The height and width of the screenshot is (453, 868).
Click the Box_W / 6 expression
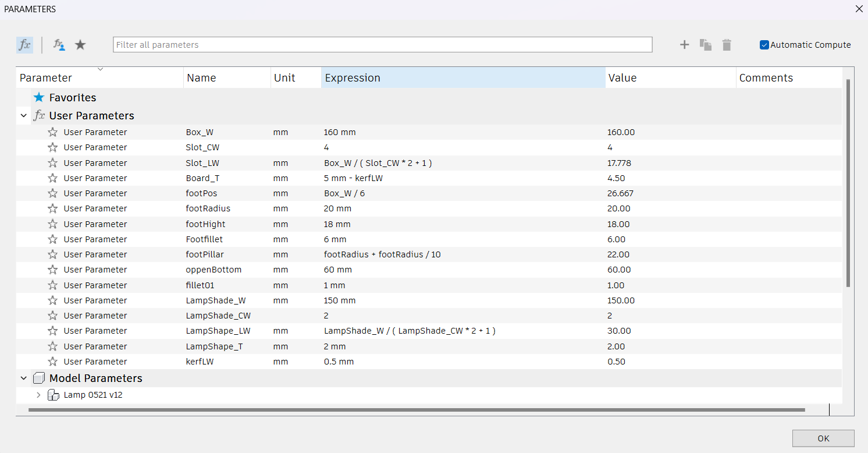coord(344,193)
